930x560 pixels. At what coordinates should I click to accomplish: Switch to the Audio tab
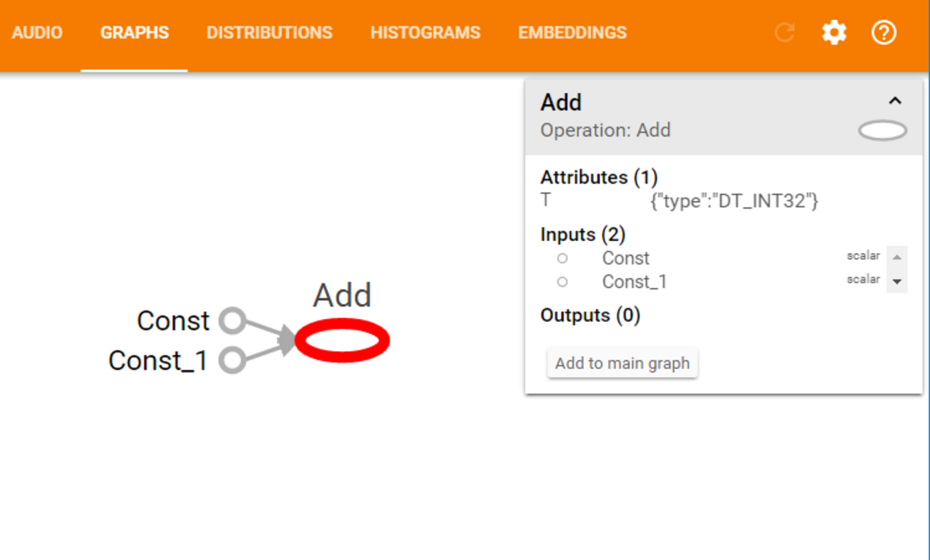pyautogui.click(x=37, y=33)
